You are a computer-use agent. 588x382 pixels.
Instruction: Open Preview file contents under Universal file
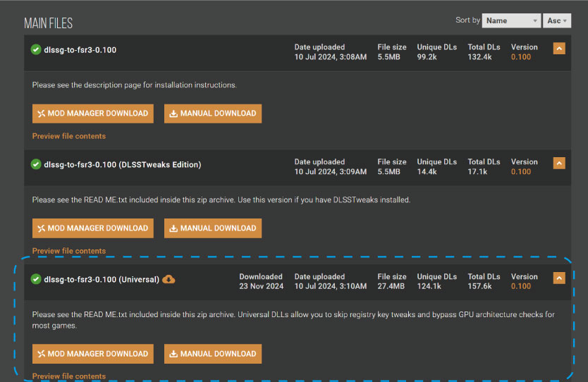tap(69, 376)
